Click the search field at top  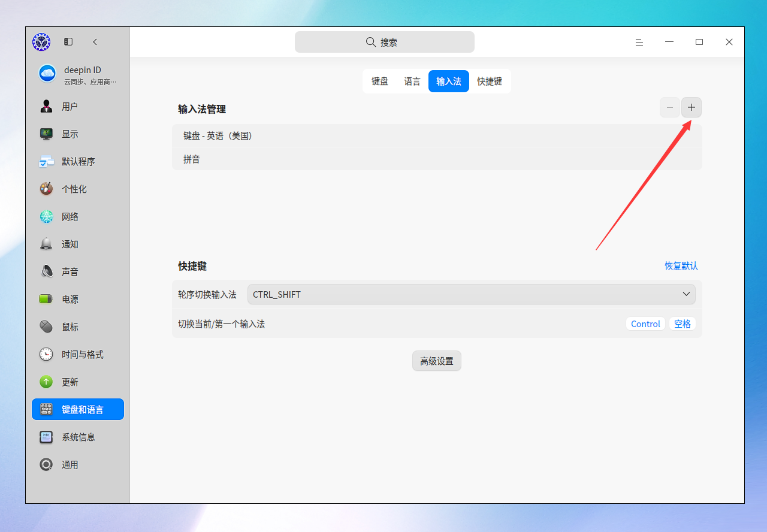(385, 42)
